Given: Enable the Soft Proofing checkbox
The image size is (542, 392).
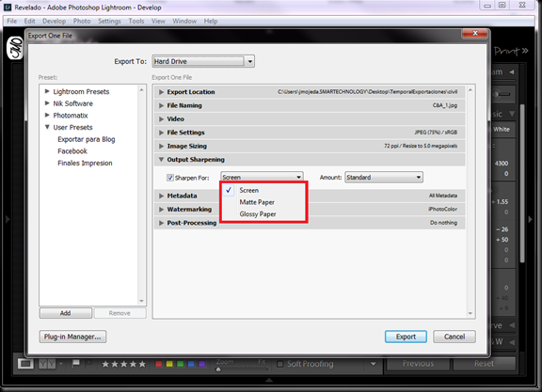Looking at the screenshot, I should (280, 364).
